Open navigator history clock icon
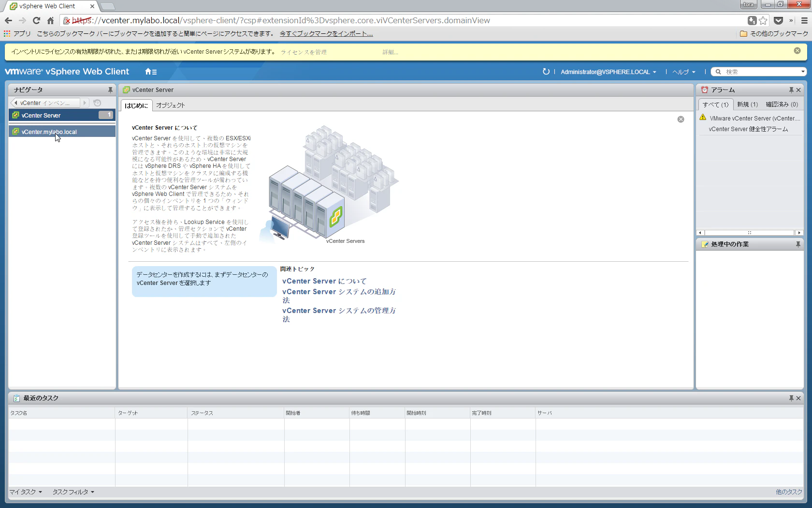The height and width of the screenshot is (508, 812). (97, 103)
